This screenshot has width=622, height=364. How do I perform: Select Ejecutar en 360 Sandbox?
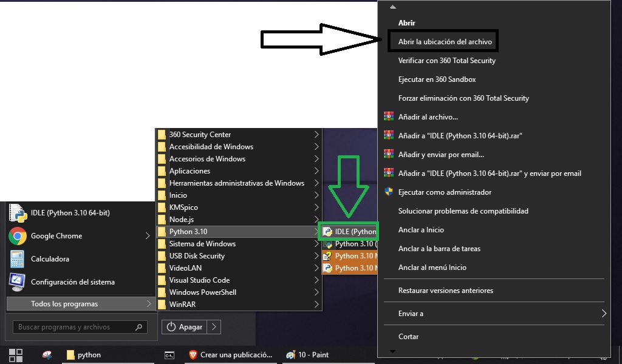coord(494,79)
